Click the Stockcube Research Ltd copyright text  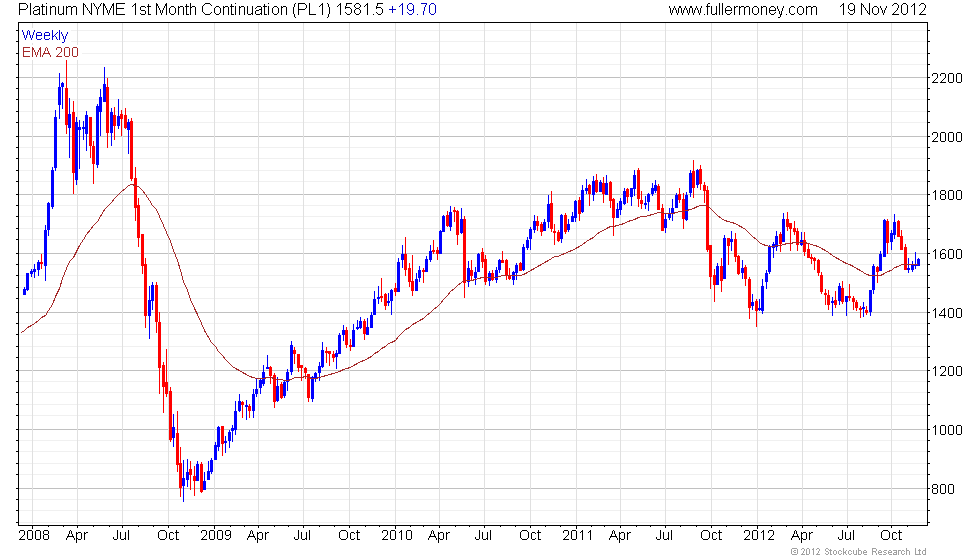858,552
